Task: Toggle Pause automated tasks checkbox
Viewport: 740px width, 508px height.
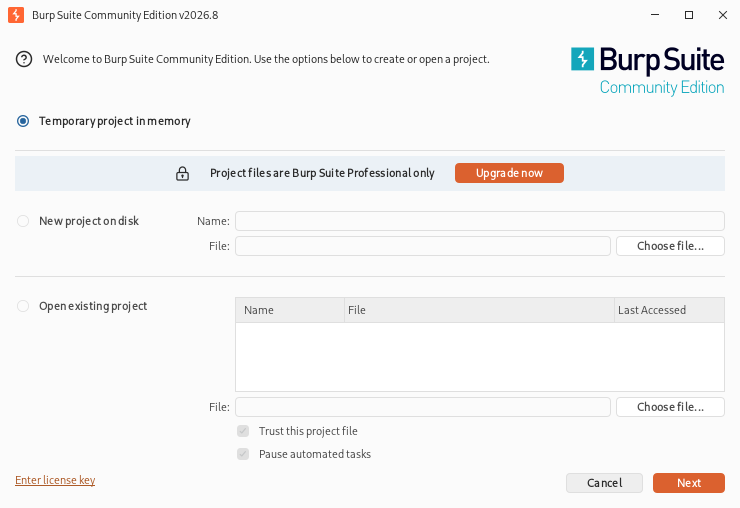Action: pos(243,454)
